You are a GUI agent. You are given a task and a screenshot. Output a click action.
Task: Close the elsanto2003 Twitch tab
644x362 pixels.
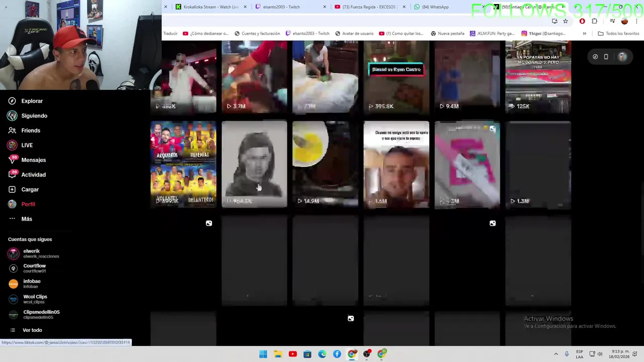325,7
